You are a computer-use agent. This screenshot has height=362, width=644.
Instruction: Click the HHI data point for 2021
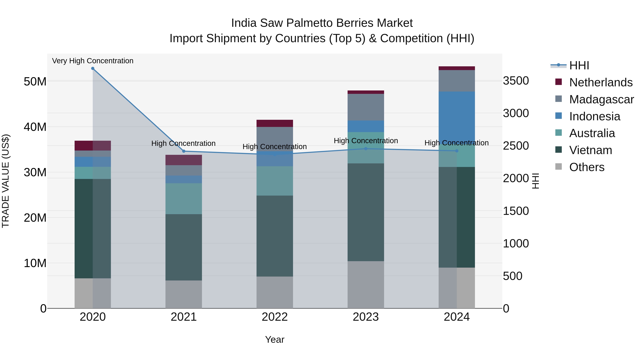pyautogui.click(x=184, y=151)
